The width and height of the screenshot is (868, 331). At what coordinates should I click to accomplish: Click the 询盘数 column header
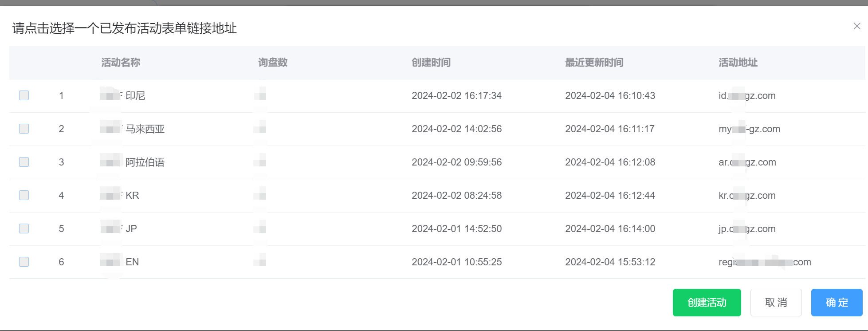[x=273, y=63]
